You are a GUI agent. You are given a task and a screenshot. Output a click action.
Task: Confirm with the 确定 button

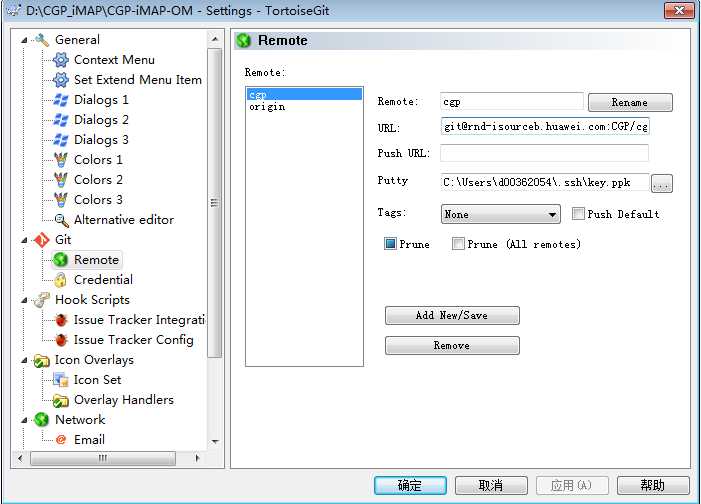410,485
